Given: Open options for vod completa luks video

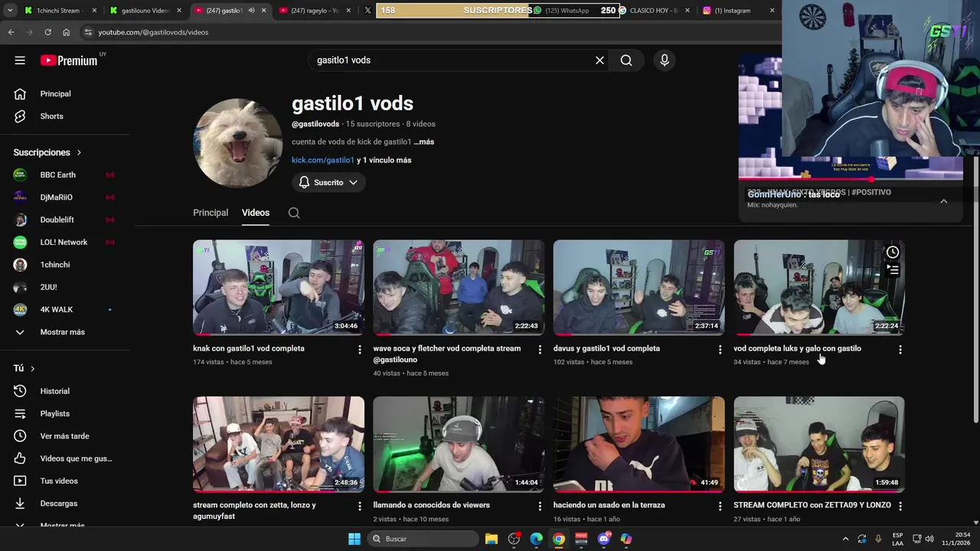Looking at the screenshot, I should pos(900,350).
